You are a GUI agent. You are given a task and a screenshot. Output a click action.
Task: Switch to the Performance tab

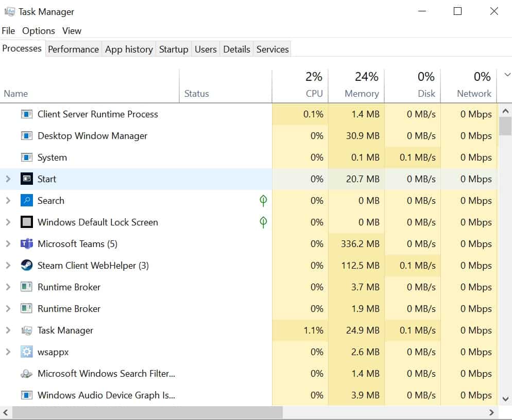(x=74, y=49)
